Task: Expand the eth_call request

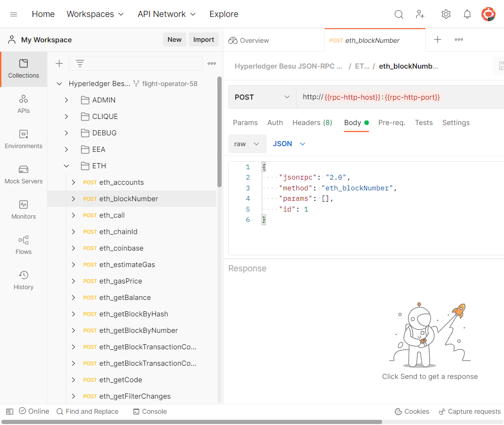Action: coord(73,215)
